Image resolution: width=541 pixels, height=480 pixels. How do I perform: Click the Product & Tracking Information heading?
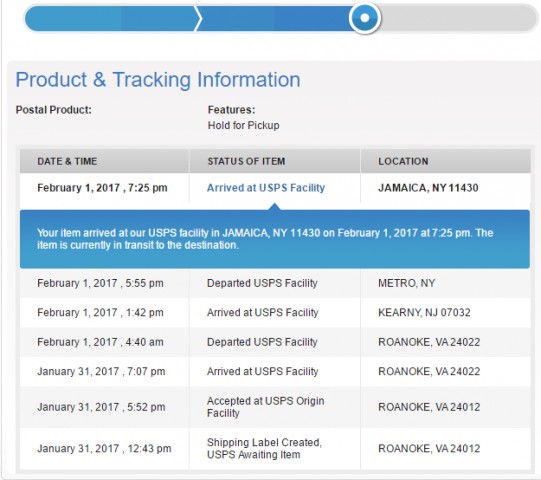click(158, 79)
